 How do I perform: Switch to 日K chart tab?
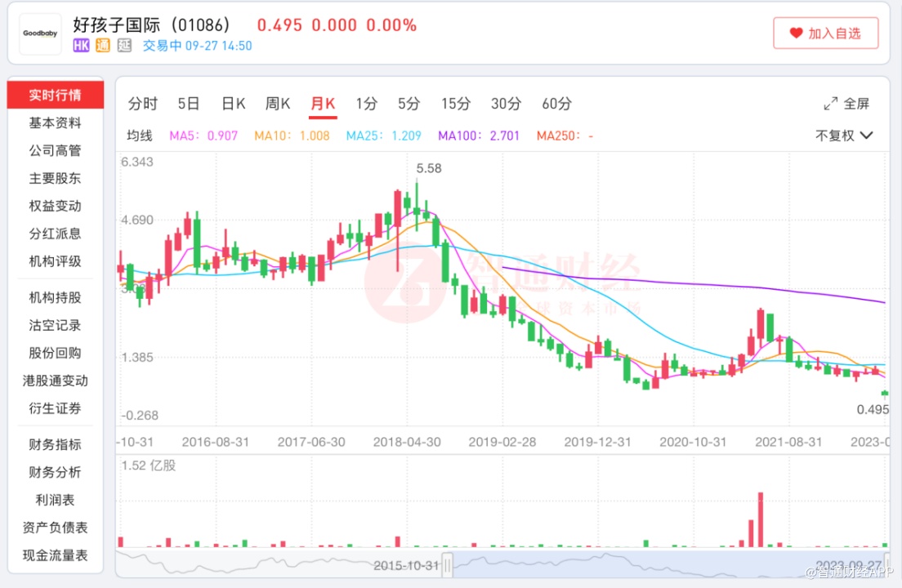click(234, 104)
